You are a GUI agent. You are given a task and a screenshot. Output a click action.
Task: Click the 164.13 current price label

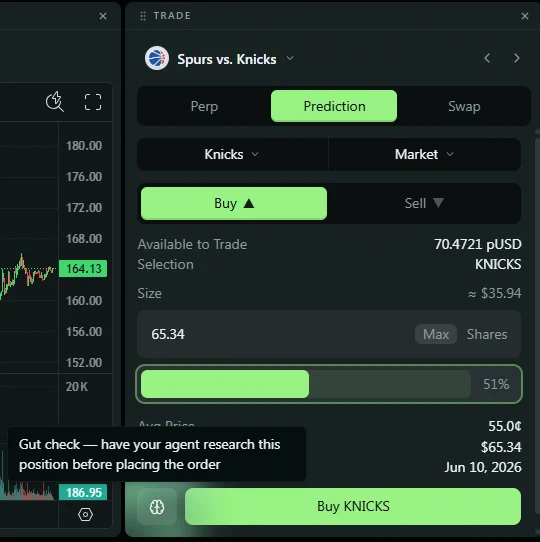tap(83, 269)
